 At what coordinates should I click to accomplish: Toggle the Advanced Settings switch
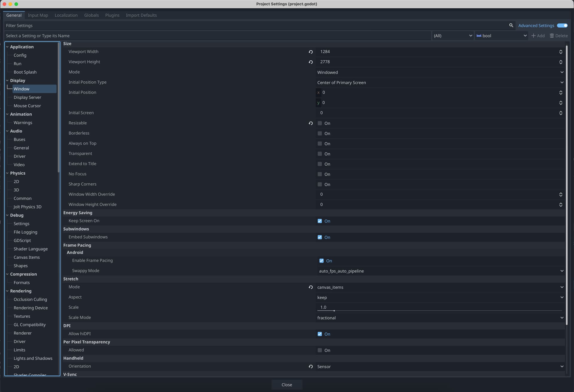click(x=562, y=25)
